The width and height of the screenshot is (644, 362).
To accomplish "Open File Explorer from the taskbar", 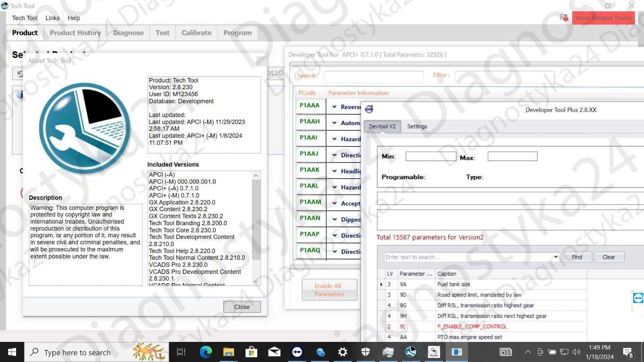I will [x=229, y=352].
